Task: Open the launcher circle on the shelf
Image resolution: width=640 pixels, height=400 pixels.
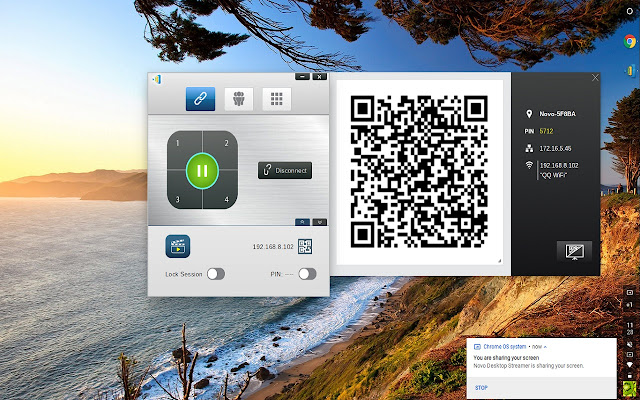Action: click(x=630, y=11)
